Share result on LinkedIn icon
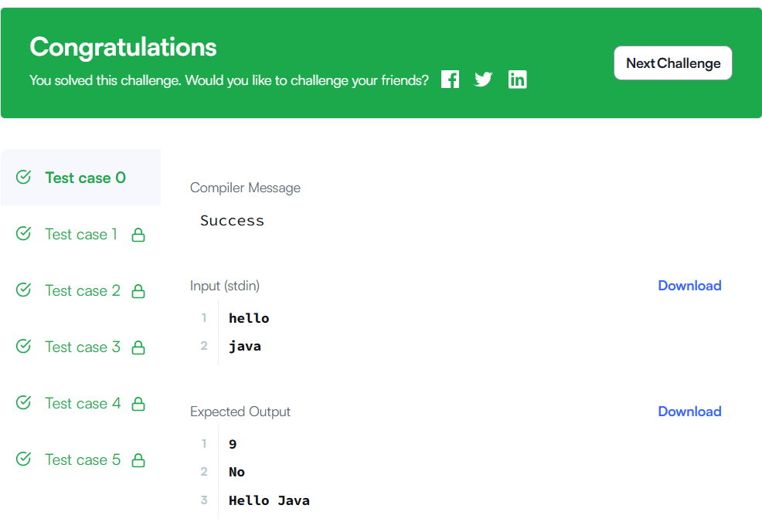The width and height of the screenshot is (762, 532). pyautogui.click(x=518, y=80)
